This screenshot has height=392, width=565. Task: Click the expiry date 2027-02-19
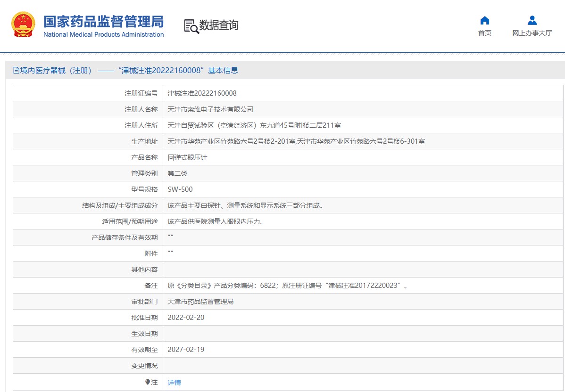[x=186, y=350]
